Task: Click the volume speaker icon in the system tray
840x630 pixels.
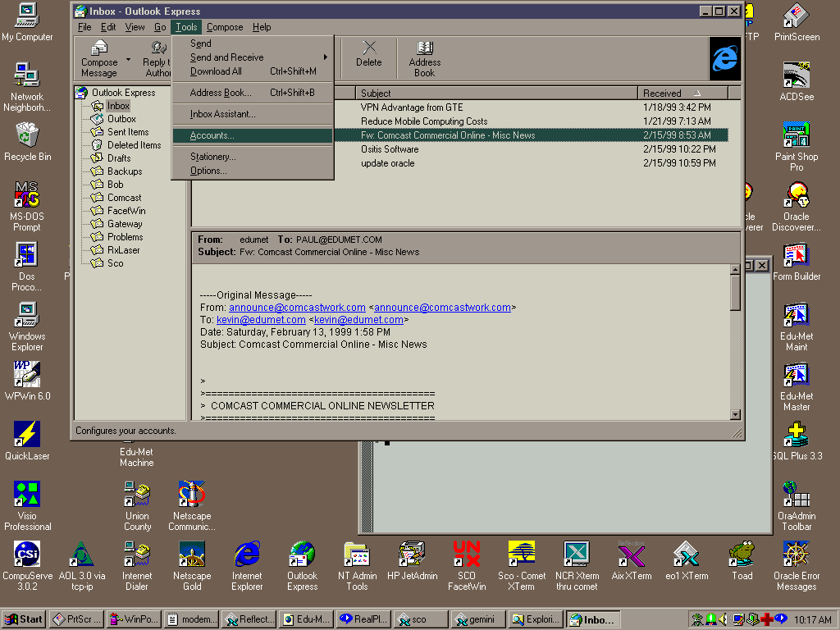Action: (724, 619)
